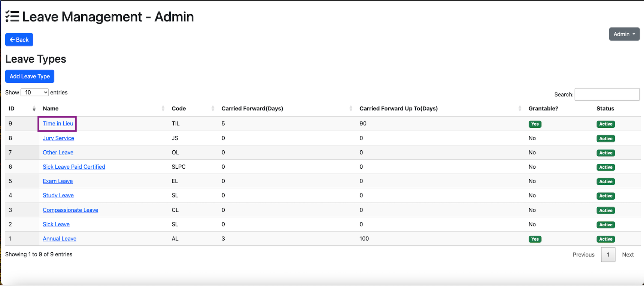Sort Carried Forward Up To(Days) arrows
644x286 pixels.
tap(520, 109)
